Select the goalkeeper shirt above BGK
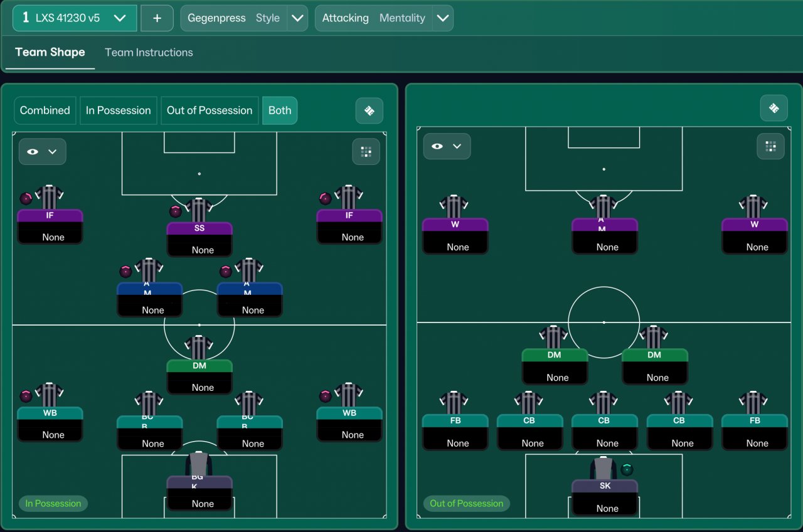 (x=199, y=464)
